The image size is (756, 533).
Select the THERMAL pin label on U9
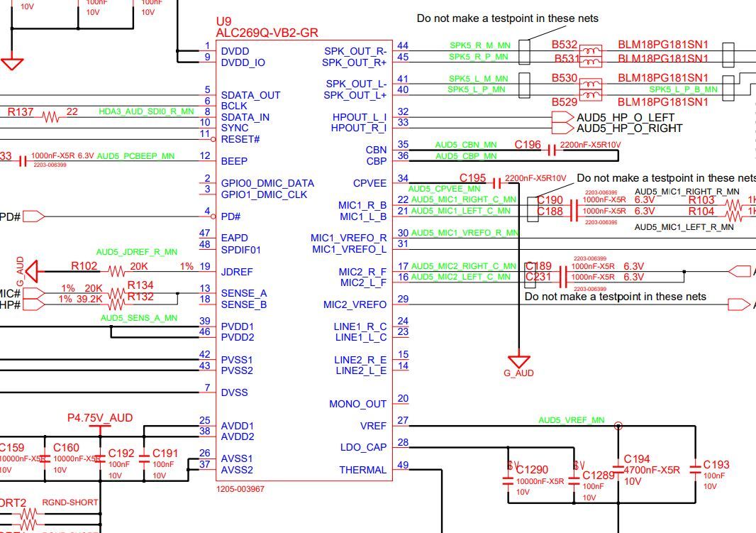[362, 470]
